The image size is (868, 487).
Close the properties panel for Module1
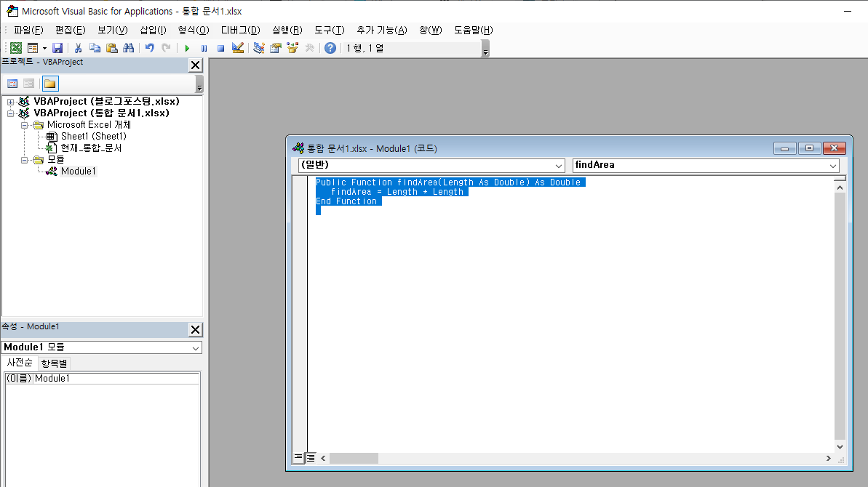tap(196, 329)
